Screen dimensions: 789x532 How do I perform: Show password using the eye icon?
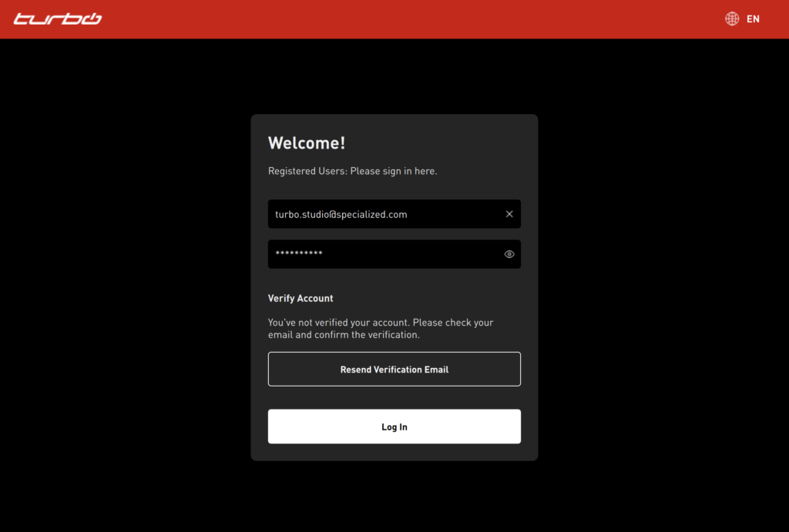pos(509,254)
